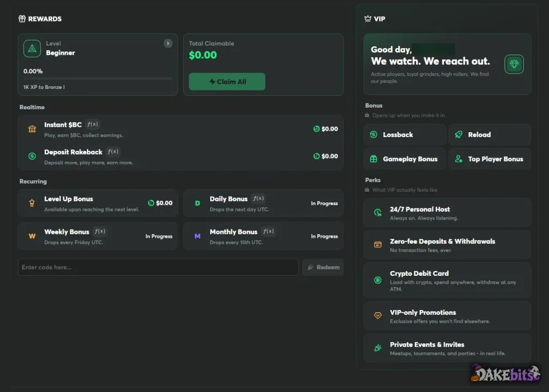The width and height of the screenshot is (549, 392).
Task: Click the Level Up Bonus trophy icon
Action: [32, 203]
